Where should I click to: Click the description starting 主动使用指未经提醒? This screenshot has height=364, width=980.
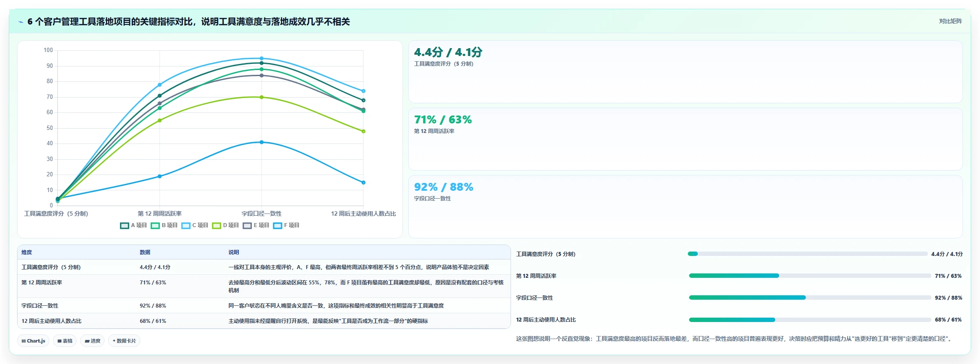tap(328, 321)
